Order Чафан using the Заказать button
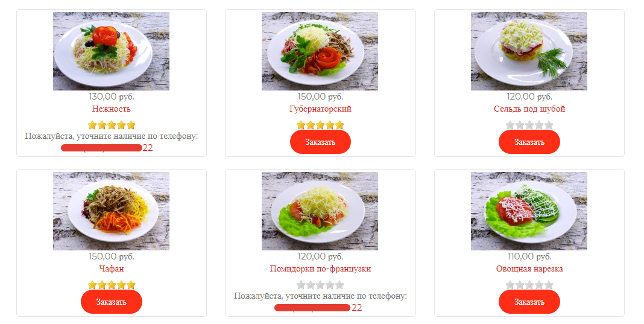 click(x=112, y=302)
